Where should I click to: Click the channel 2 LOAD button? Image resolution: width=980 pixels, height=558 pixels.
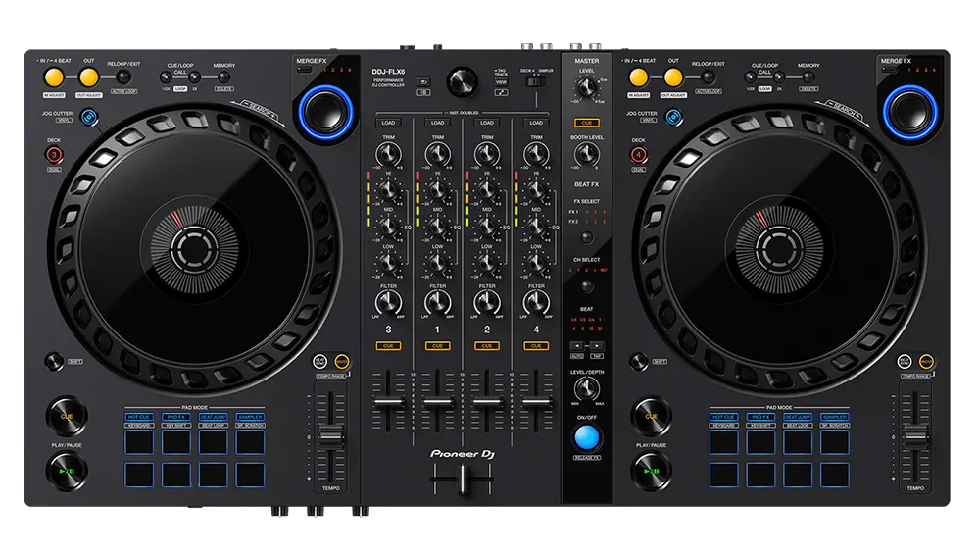[x=487, y=123]
